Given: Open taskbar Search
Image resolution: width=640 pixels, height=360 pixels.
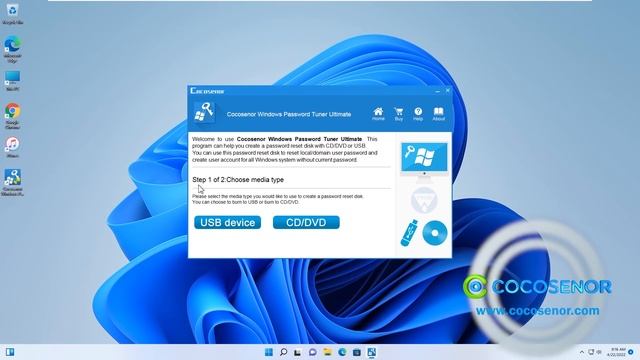Looking at the screenshot, I should (x=283, y=352).
